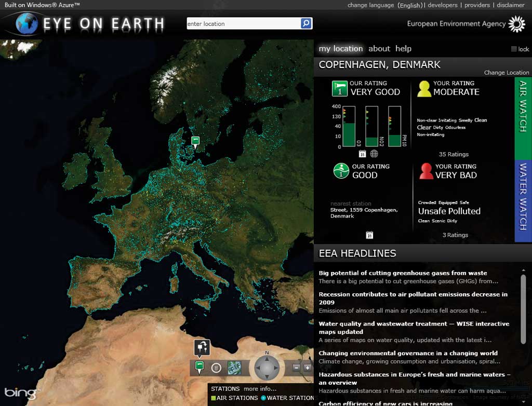Switch to the my location tab
The height and width of the screenshot is (406, 532).
coord(341,49)
